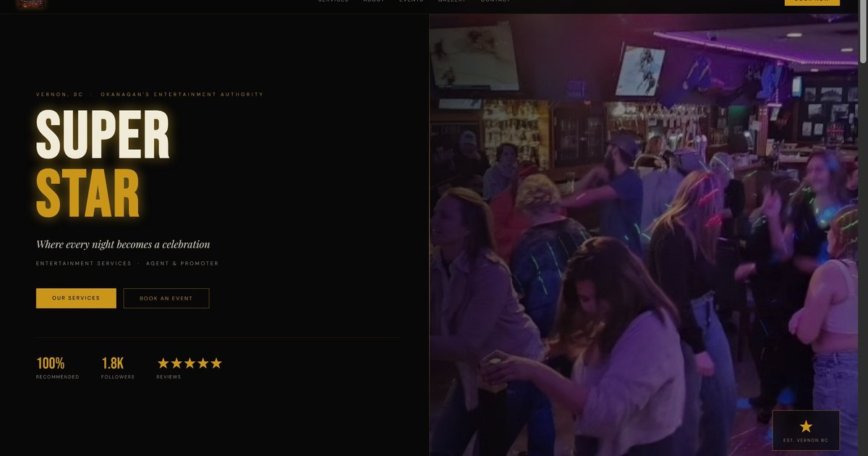Click the Est. Vernon BC label

[806, 441]
